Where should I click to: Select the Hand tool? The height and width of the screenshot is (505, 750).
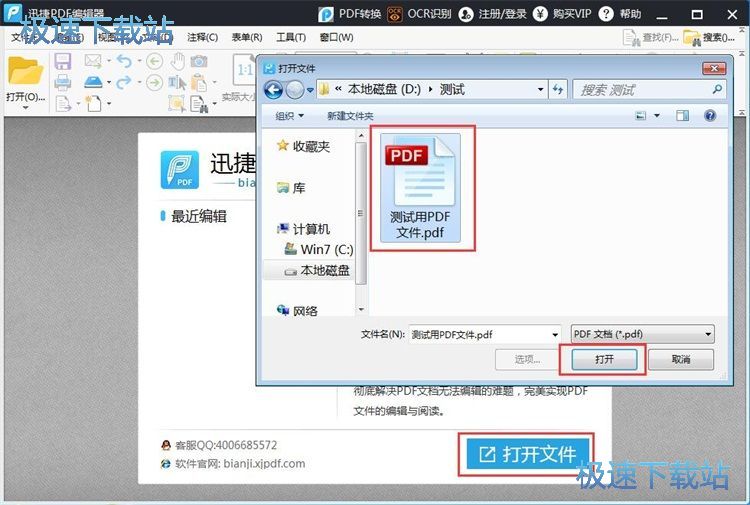(178, 61)
